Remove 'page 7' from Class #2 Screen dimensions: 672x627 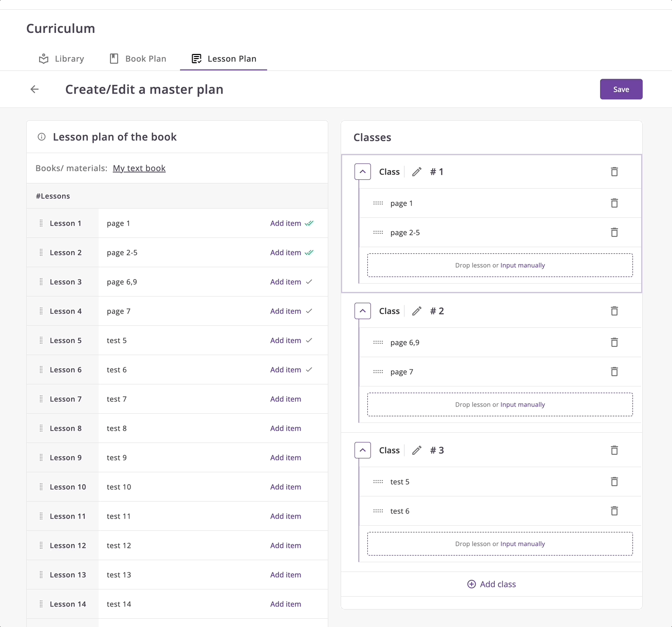(614, 372)
